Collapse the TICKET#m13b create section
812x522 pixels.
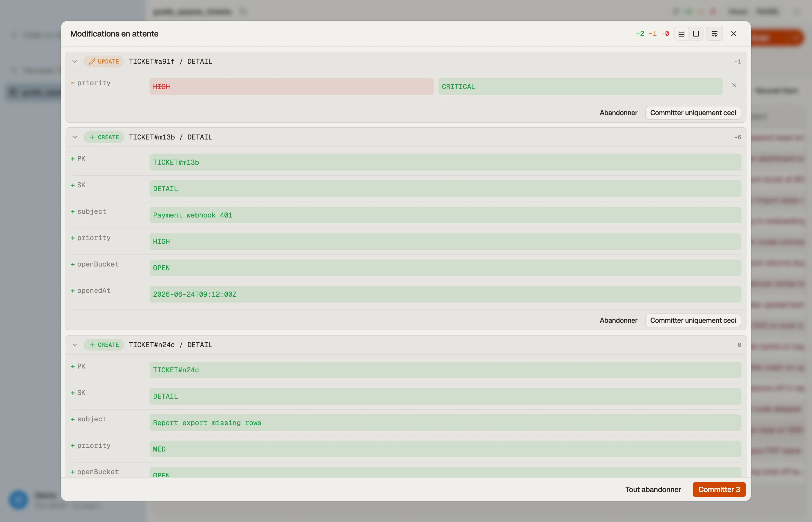[x=75, y=137]
